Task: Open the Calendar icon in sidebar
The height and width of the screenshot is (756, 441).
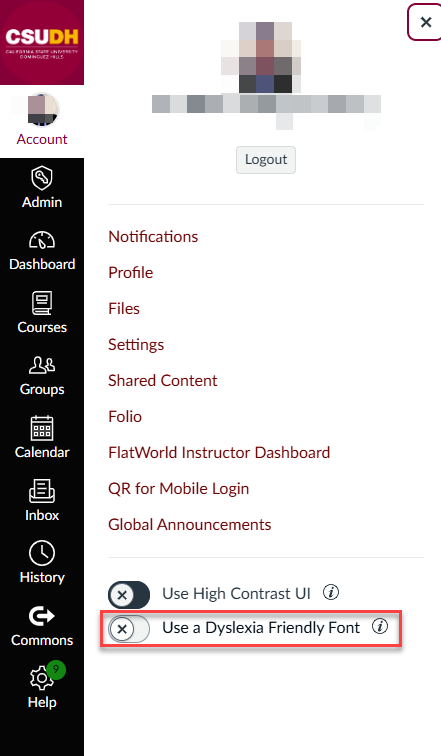Action: pyautogui.click(x=42, y=428)
